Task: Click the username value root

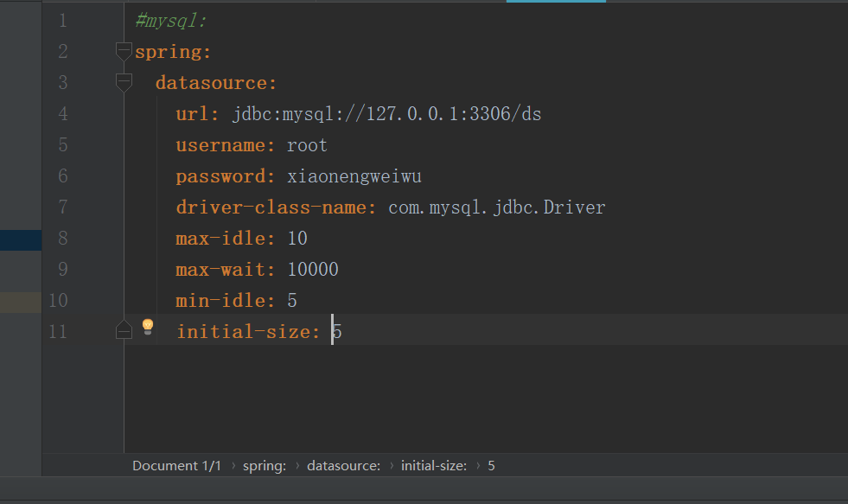Action: [307, 145]
